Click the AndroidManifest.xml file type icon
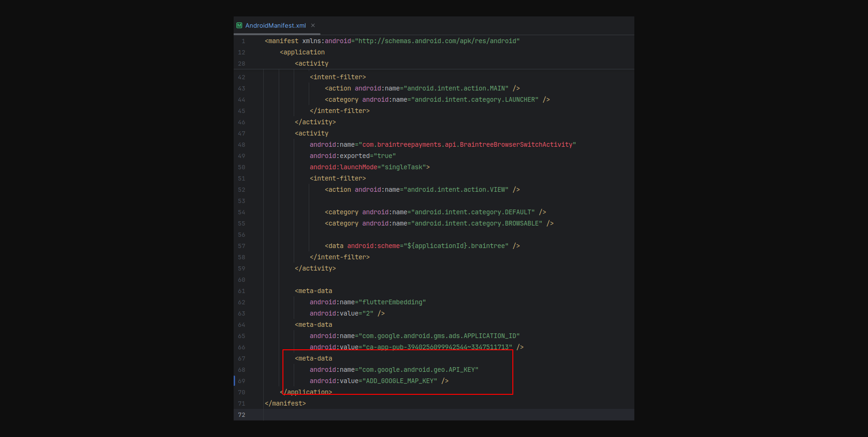 [x=239, y=25]
